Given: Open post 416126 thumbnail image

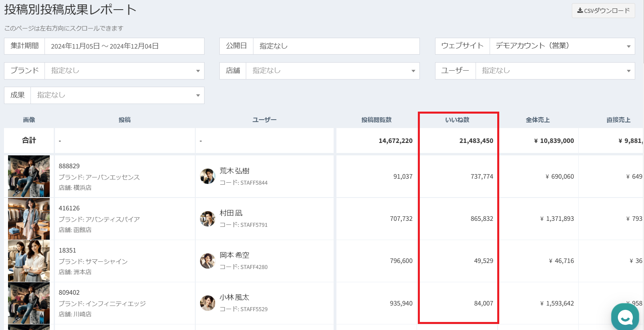Looking at the screenshot, I should coord(29,219).
